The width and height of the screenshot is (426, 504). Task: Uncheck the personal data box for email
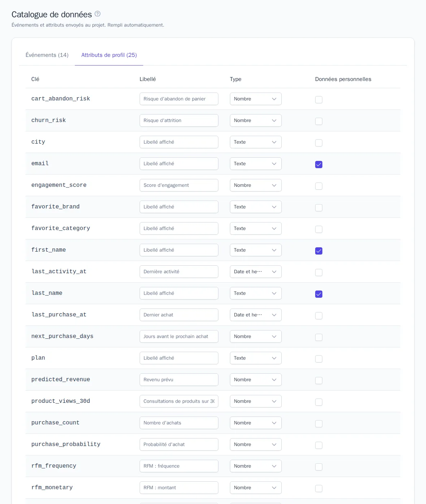[319, 165]
